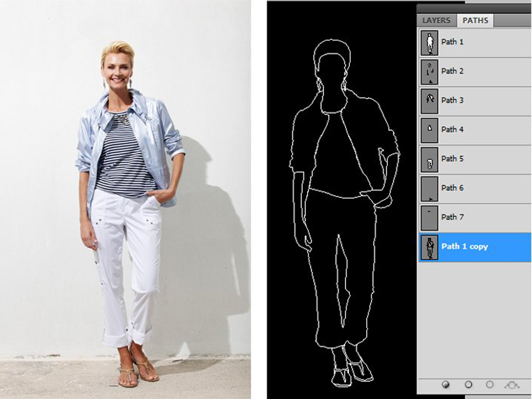Select the Path 7 label

point(452,217)
